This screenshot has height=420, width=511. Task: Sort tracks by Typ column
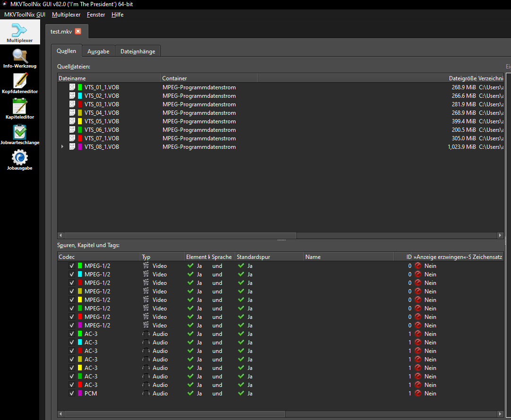pyautogui.click(x=163, y=257)
